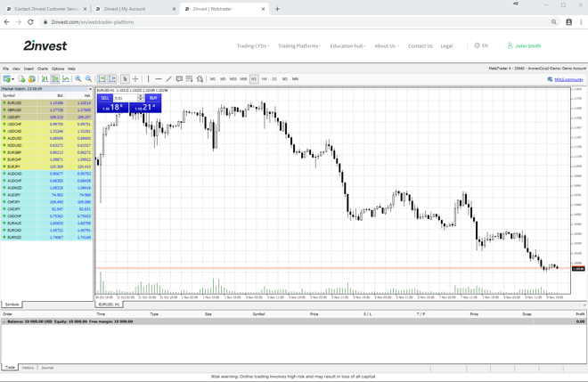Viewport: 588px width, 382px height.
Task: Expand the About Us dropdown
Action: click(x=387, y=45)
